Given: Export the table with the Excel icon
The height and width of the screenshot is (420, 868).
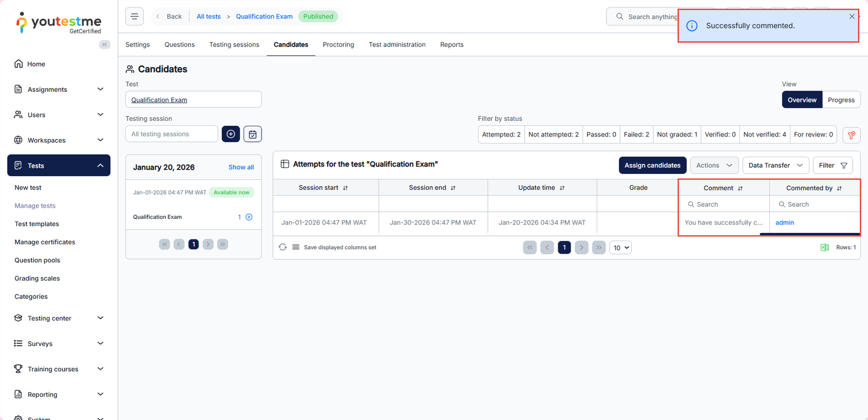Looking at the screenshot, I should point(825,248).
